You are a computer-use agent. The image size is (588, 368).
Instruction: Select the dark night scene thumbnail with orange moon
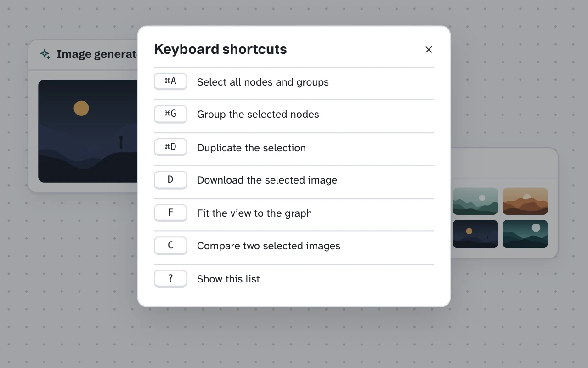coord(475,234)
